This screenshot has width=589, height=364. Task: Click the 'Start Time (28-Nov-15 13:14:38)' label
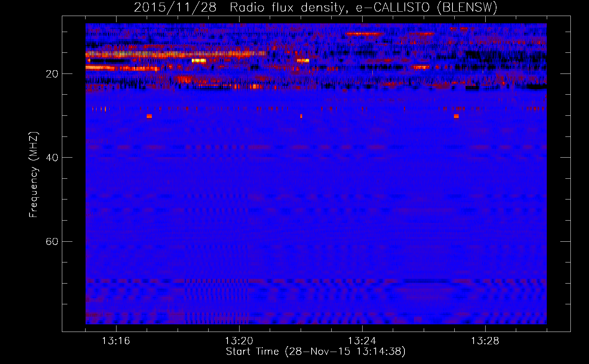pyautogui.click(x=316, y=352)
